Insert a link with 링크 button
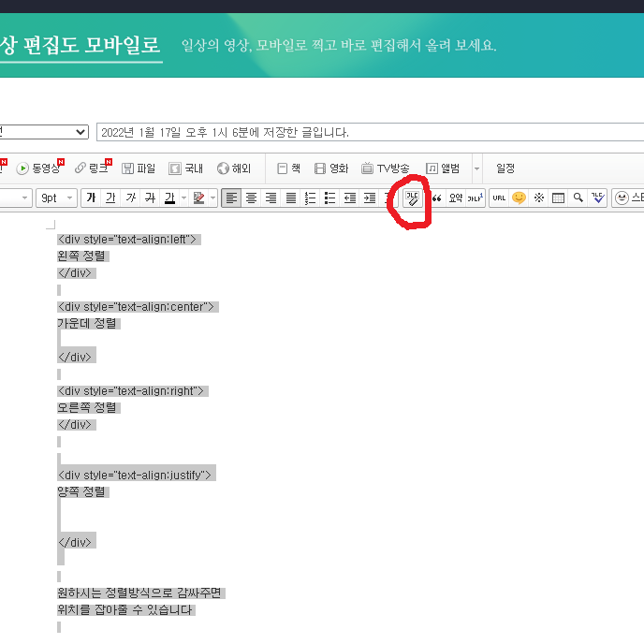The height and width of the screenshot is (644, 644). 93,168
